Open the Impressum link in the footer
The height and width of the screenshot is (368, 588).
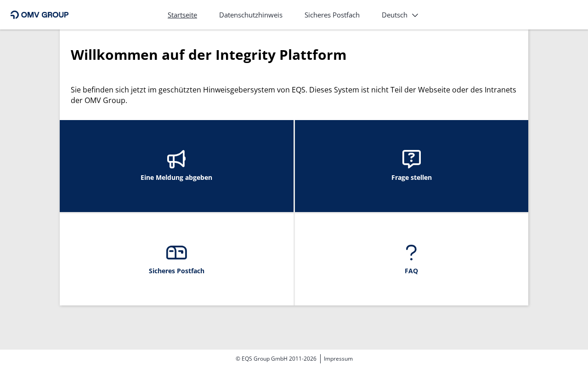point(338,359)
